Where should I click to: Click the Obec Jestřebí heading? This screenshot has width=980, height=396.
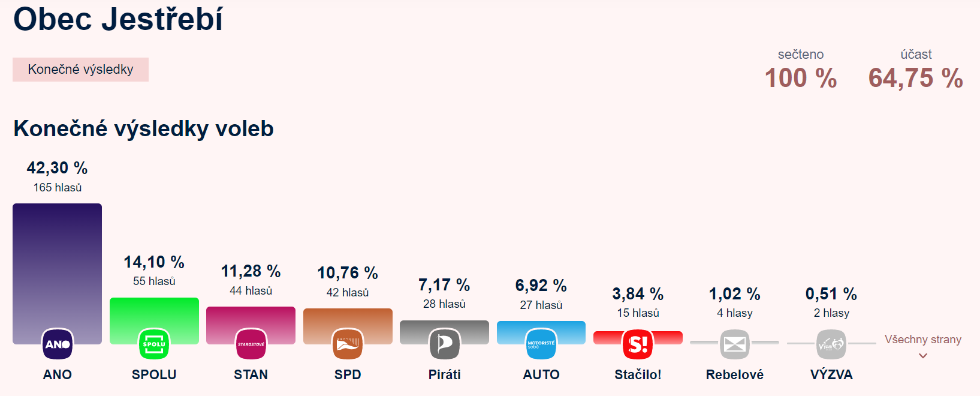(x=118, y=19)
